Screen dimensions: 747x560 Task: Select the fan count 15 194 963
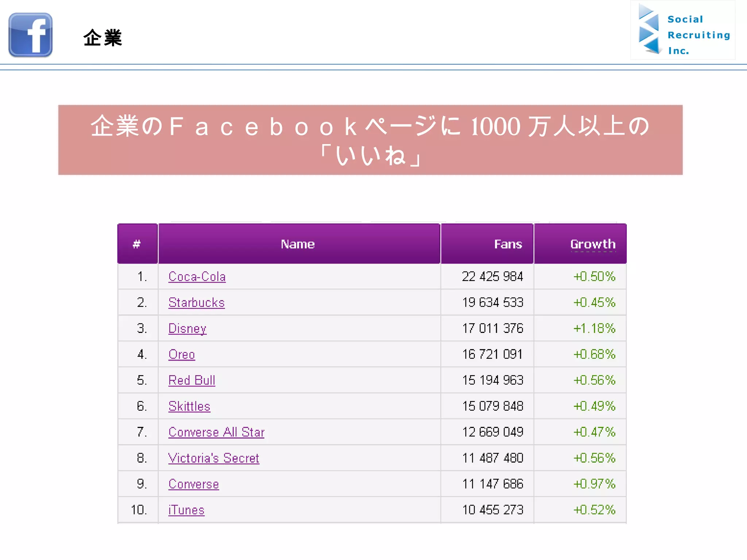[493, 380]
